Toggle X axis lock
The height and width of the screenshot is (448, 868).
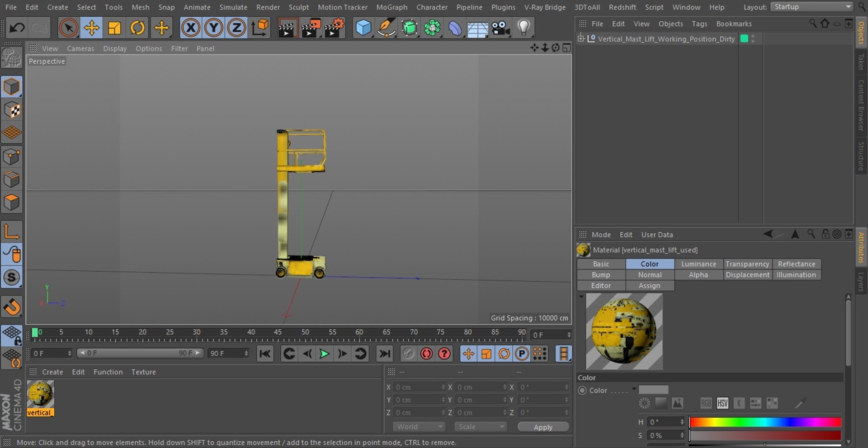click(x=191, y=28)
